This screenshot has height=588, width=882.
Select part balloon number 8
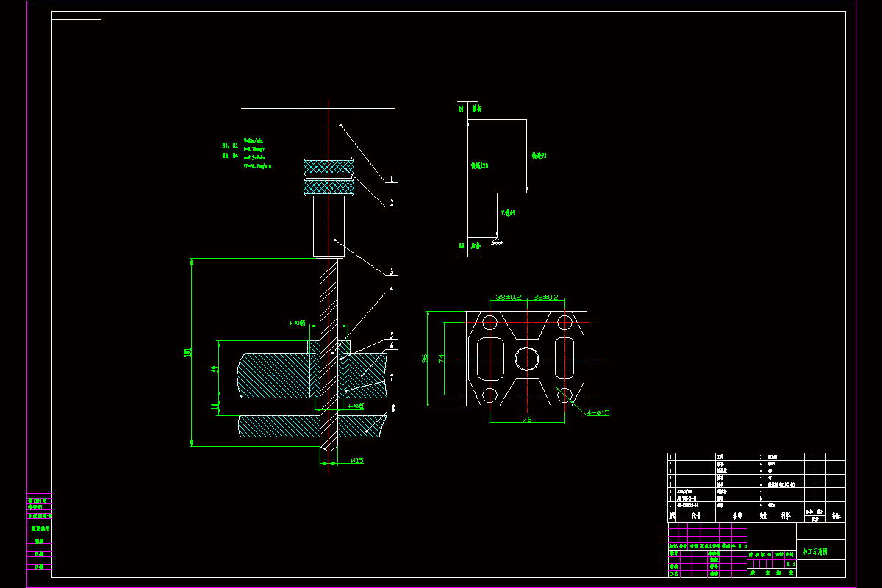pyautogui.click(x=394, y=407)
